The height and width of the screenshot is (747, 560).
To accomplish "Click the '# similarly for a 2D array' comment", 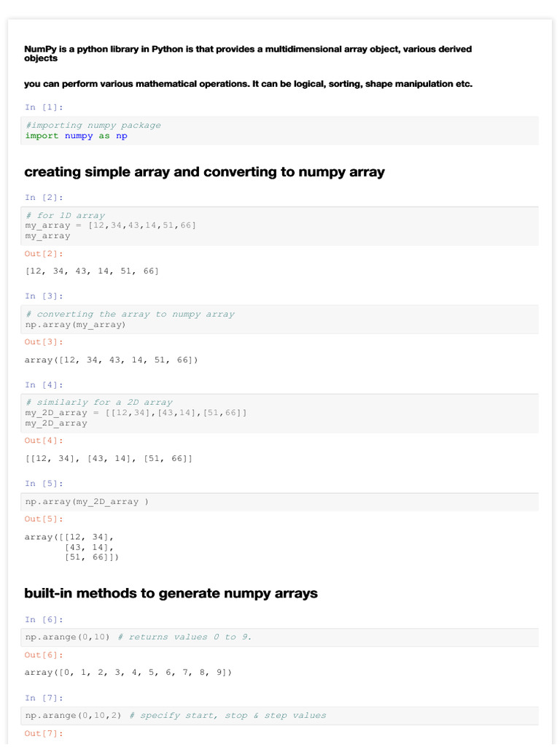I will click(x=99, y=403).
